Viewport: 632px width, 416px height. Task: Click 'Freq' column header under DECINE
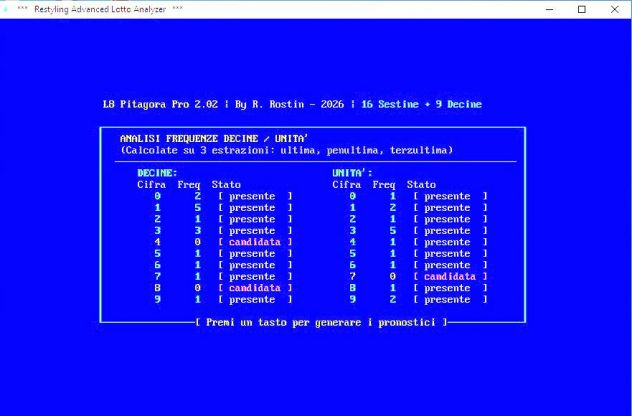(x=189, y=185)
